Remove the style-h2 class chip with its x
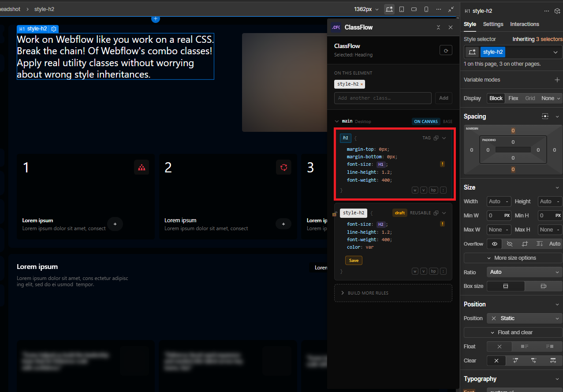 click(362, 84)
